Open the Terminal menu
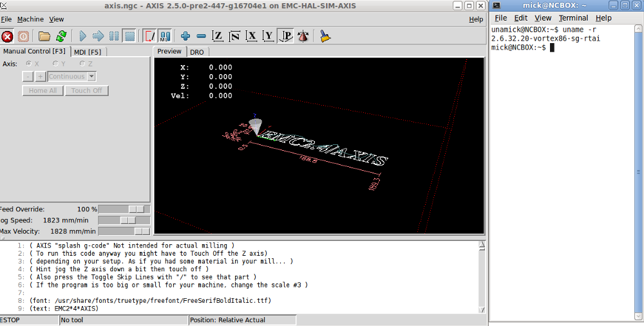Viewport: 644px width, 326px height. tap(573, 18)
